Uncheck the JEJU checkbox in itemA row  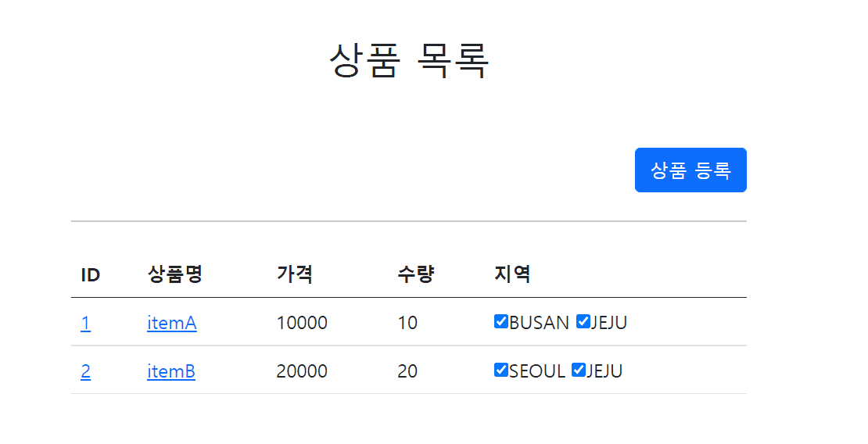583,321
